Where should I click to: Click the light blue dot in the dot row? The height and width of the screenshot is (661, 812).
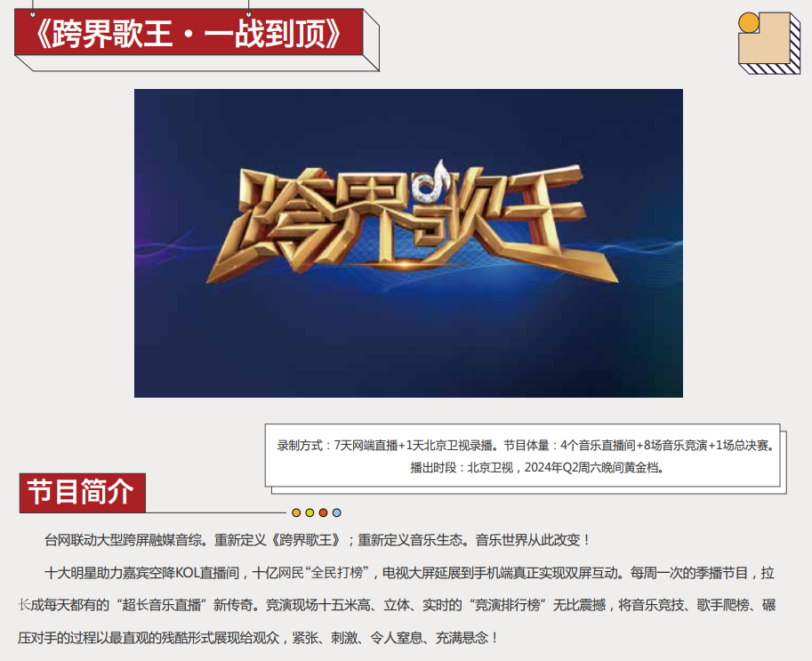pos(336,512)
